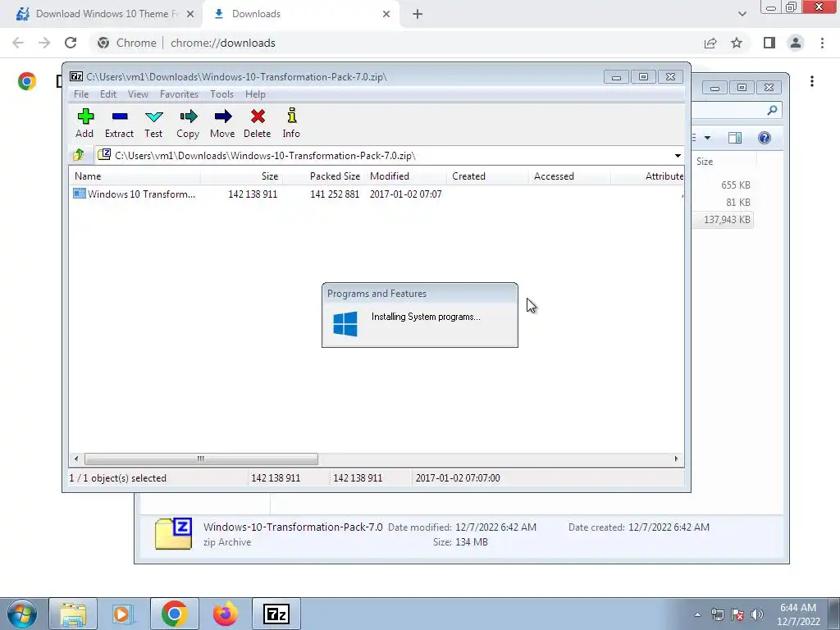Expand the 7-Zip address path dropdown
Viewport: 840px width, 630px height.
click(678, 155)
